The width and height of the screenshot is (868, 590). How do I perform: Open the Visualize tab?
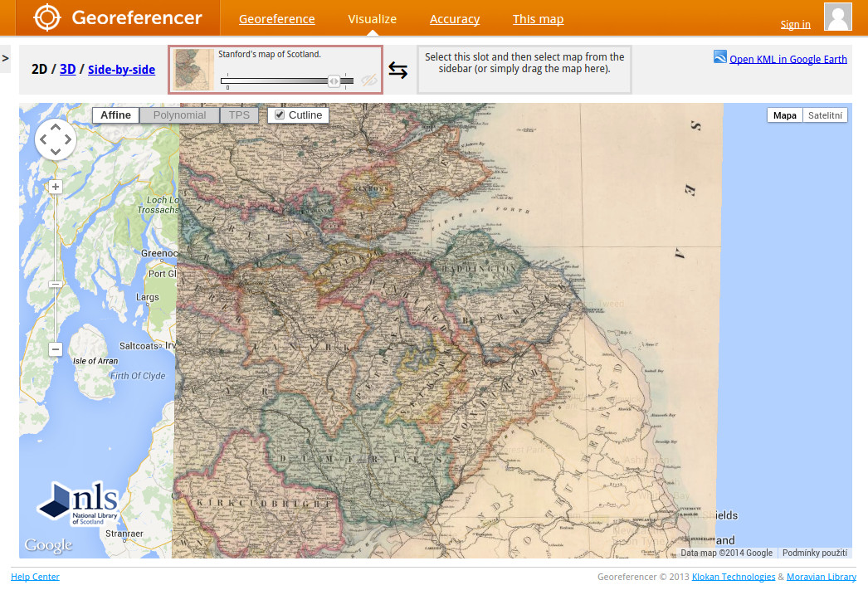click(372, 19)
